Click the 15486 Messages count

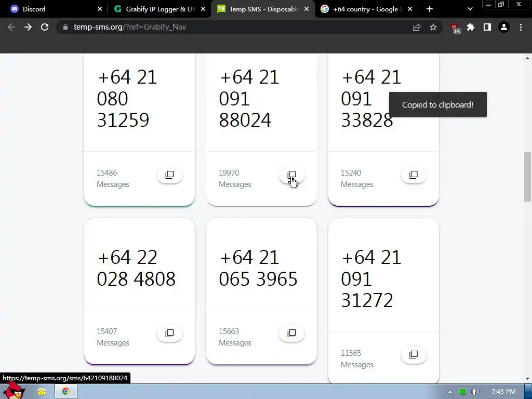click(113, 179)
